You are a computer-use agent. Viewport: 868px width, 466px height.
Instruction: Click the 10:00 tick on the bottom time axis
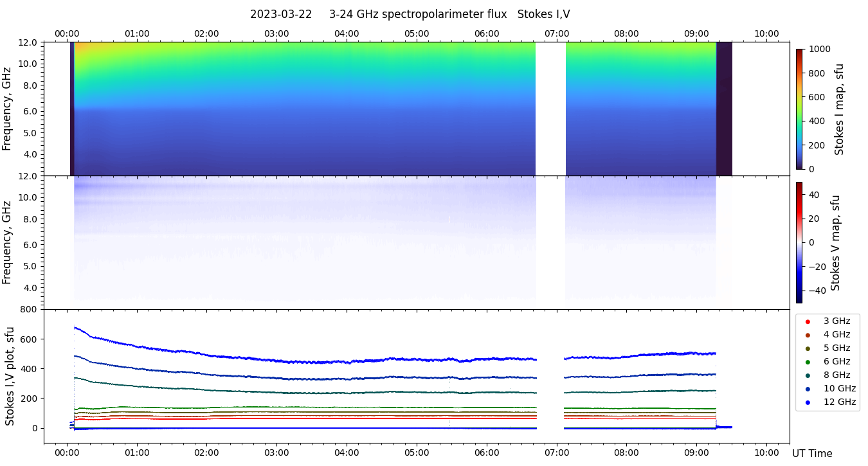coord(766,452)
